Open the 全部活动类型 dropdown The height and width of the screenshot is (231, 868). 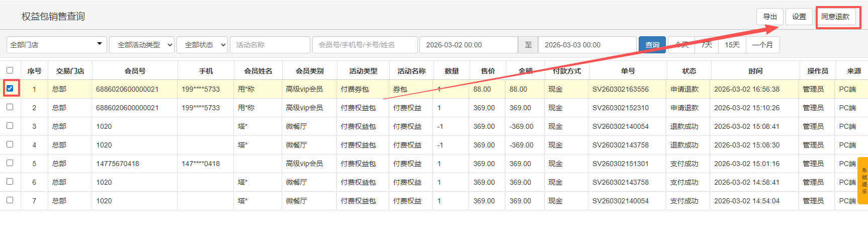click(x=142, y=45)
